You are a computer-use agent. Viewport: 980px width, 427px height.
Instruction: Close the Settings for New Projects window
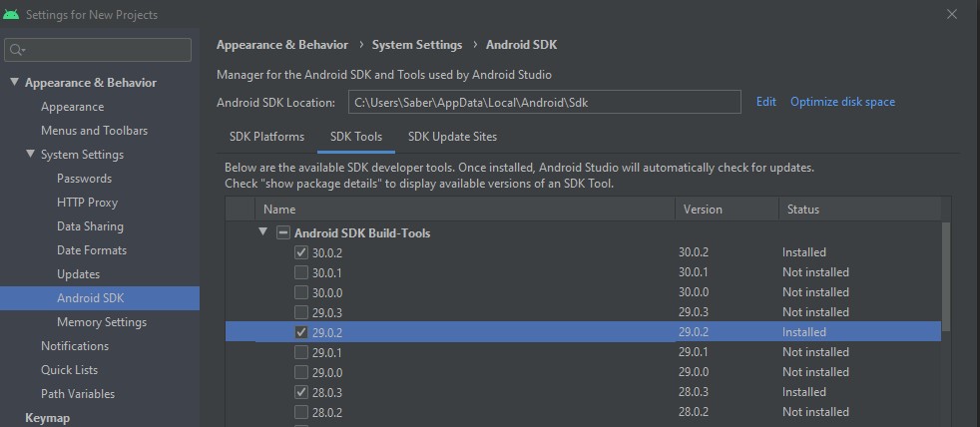pos(952,14)
